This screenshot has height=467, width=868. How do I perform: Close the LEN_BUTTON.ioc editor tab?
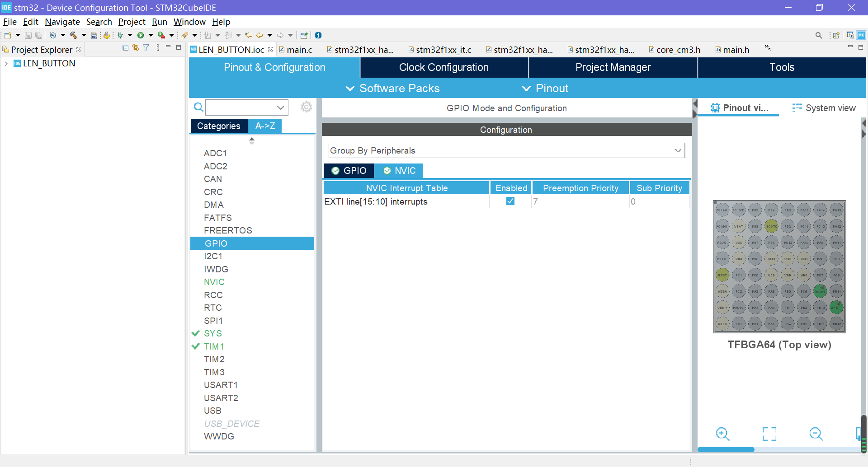270,49
